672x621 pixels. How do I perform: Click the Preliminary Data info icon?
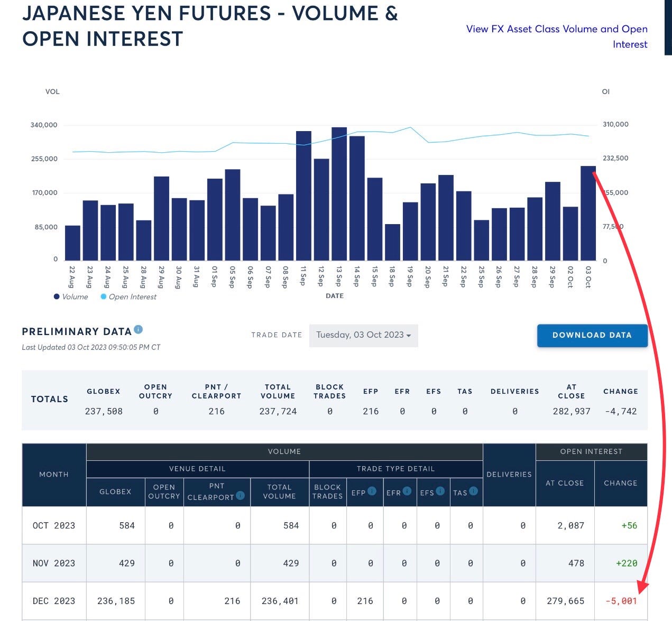tap(139, 329)
